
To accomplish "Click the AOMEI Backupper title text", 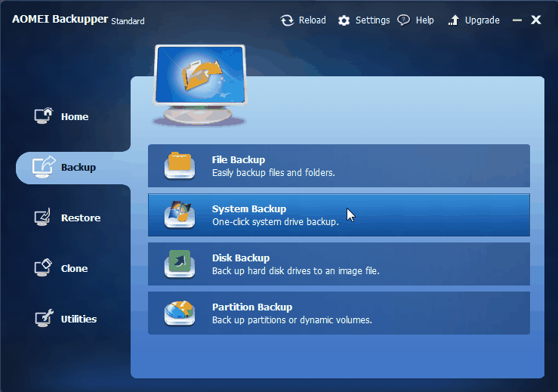I will coord(60,19).
